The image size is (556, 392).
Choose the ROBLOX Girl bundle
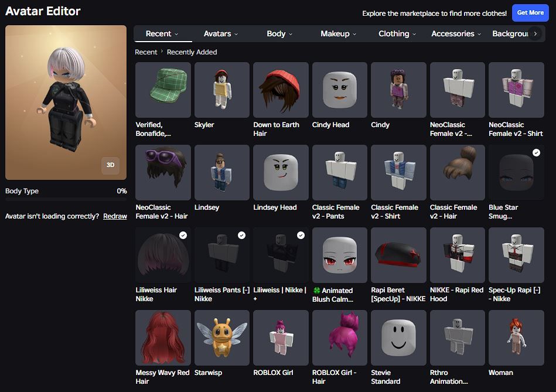(281, 338)
